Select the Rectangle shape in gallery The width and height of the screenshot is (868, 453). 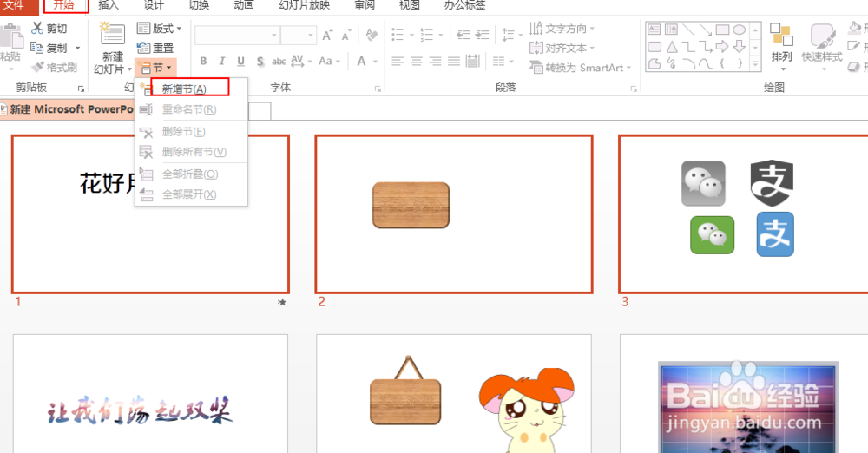click(x=722, y=30)
